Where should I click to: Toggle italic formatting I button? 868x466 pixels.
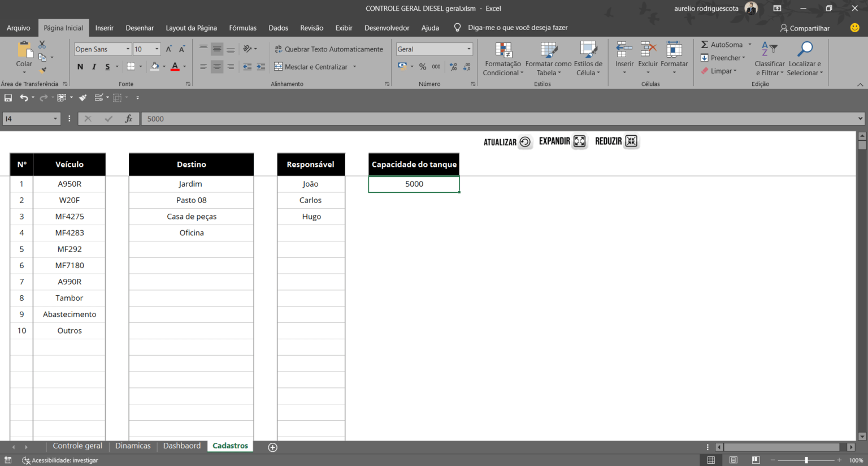94,67
